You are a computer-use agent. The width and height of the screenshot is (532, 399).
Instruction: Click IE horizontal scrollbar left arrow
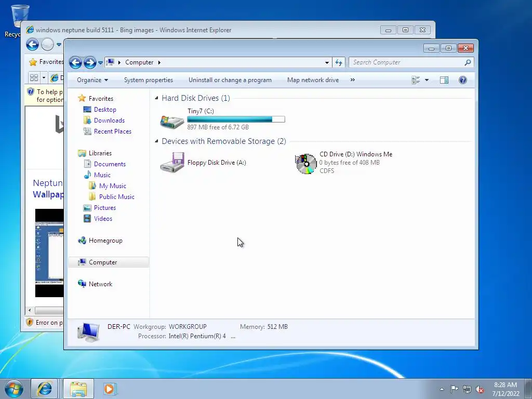[x=30, y=310]
